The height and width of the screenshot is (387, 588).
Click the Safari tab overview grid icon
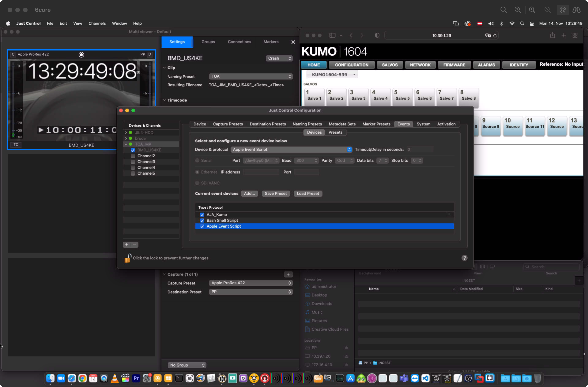[575, 36]
